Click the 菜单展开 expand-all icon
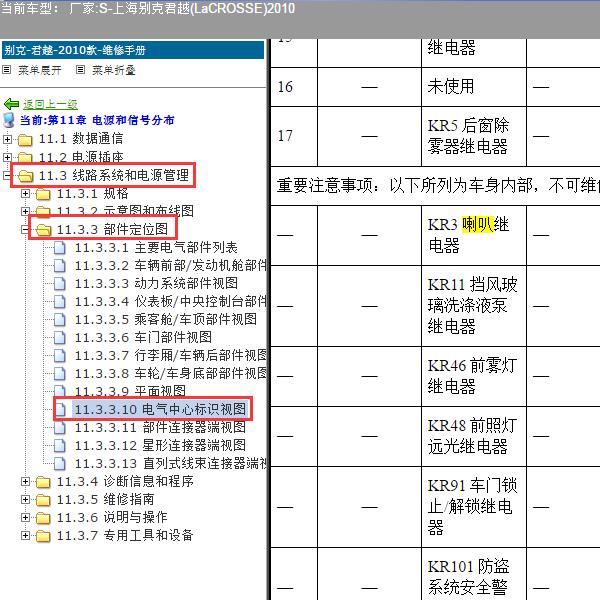 (7, 70)
